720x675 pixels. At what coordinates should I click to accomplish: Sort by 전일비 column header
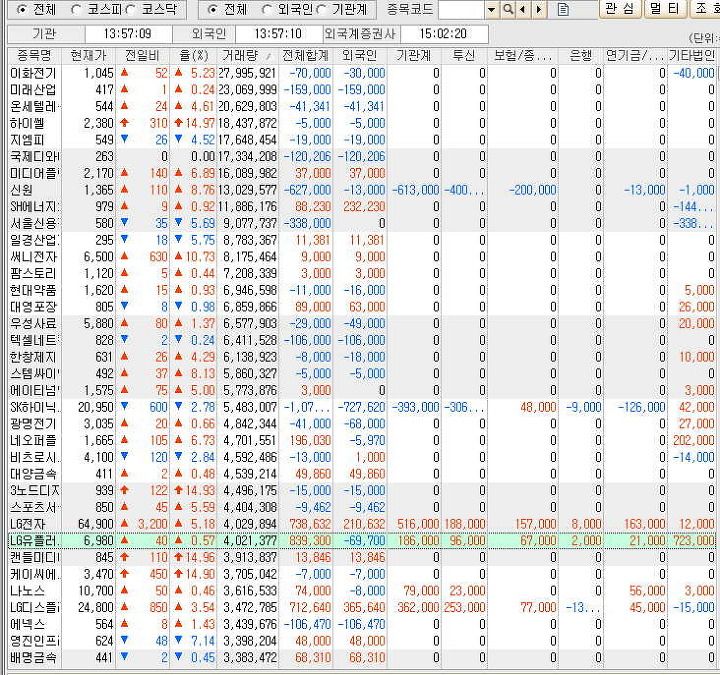tap(142, 56)
